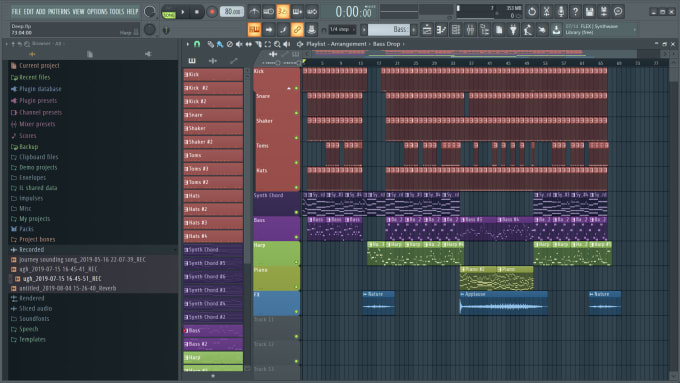Select the ugh_2019-07-15 16-45-51_REC file
680x383 pixels.
(62, 278)
